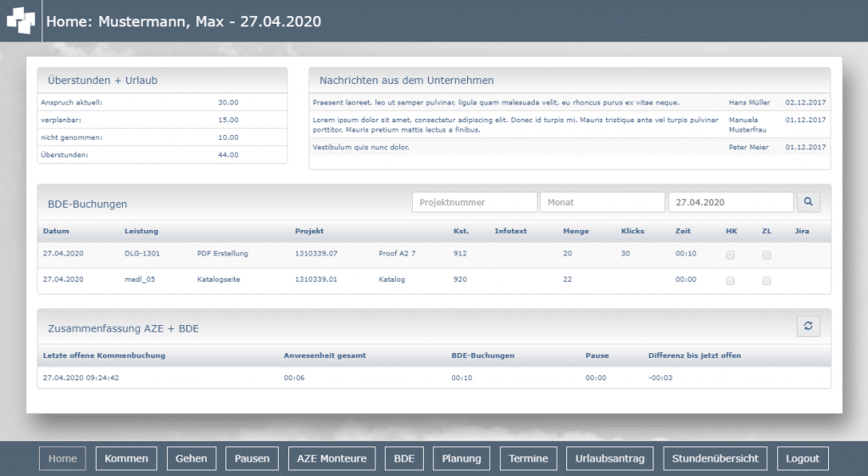This screenshot has height=476, width=868.
Task: Focus the Projektnummer input field
Action: click(x=475, y=202)
